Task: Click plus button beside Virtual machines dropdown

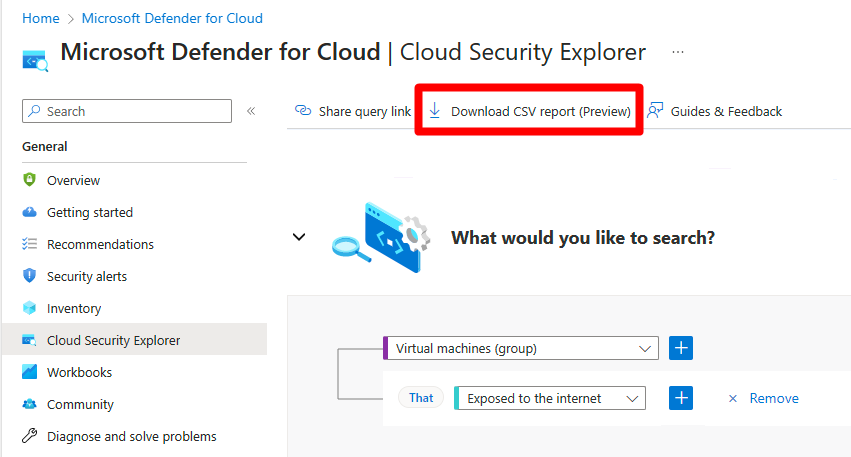Action: point(681,348)
